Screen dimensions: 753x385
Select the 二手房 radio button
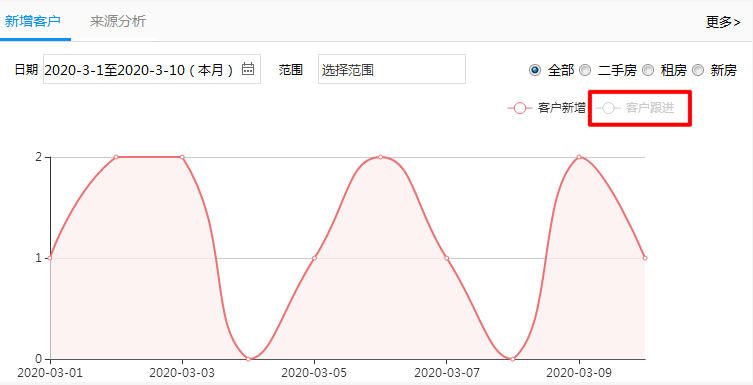click(x=585, y=70)
